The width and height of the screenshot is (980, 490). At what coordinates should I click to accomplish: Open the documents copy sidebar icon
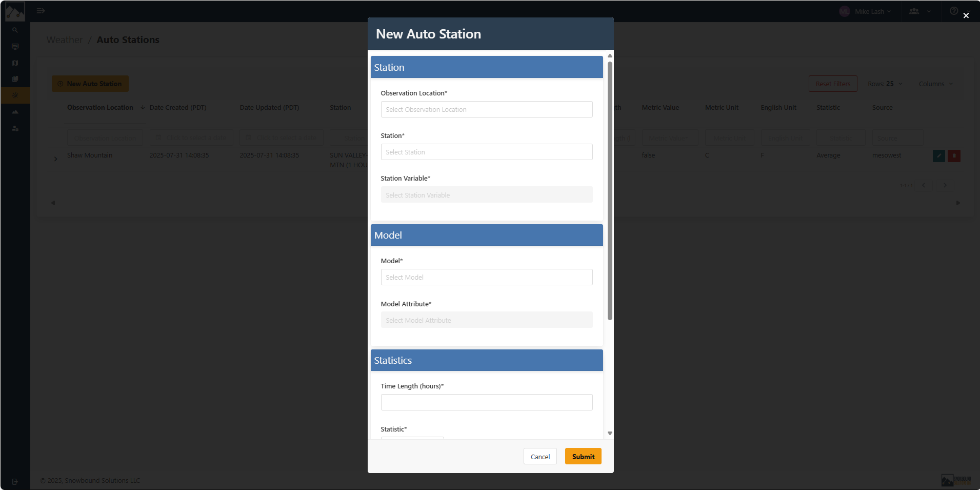(x=15, y=79)
